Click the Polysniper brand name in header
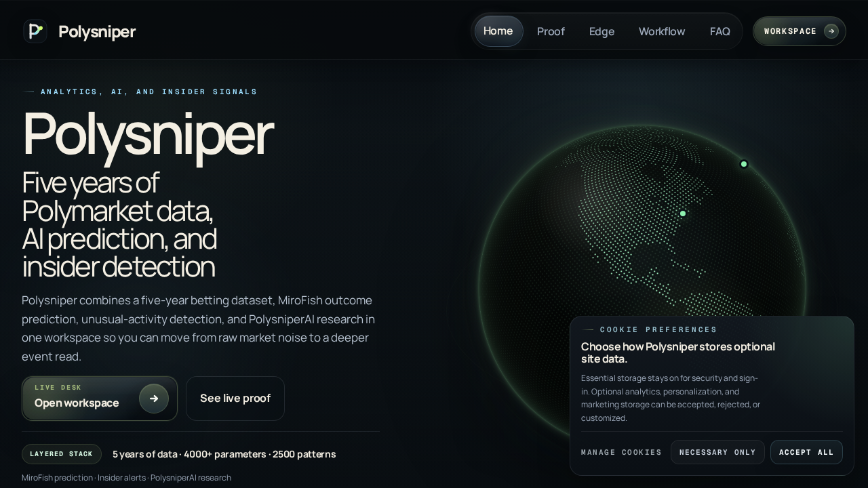The width and height of the screenshot is (868, 488). pyautogui.click(x=97, y=32)
